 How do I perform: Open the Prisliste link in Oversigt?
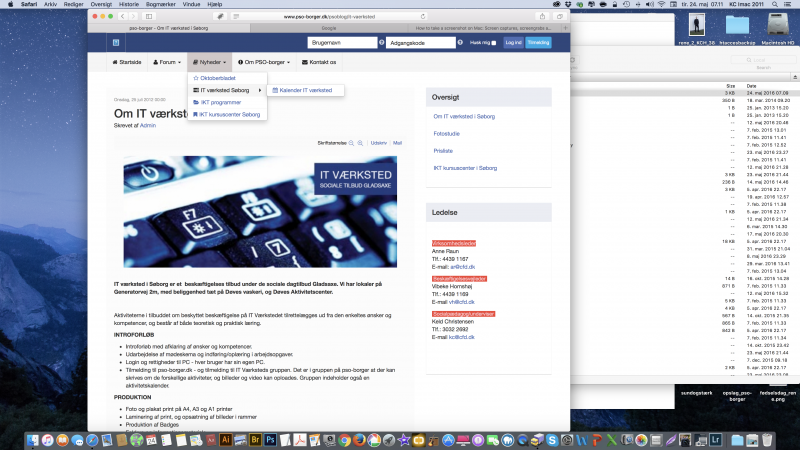click(x=443, y=151)
